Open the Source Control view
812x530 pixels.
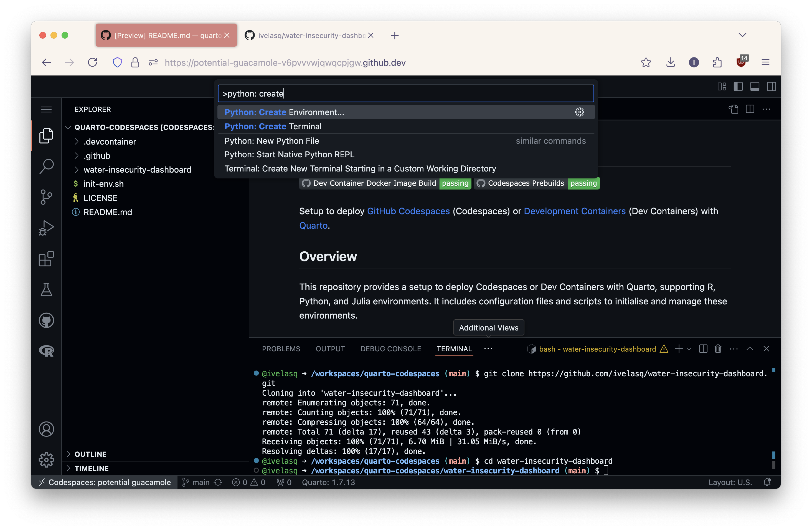click(x=46, y=197)
